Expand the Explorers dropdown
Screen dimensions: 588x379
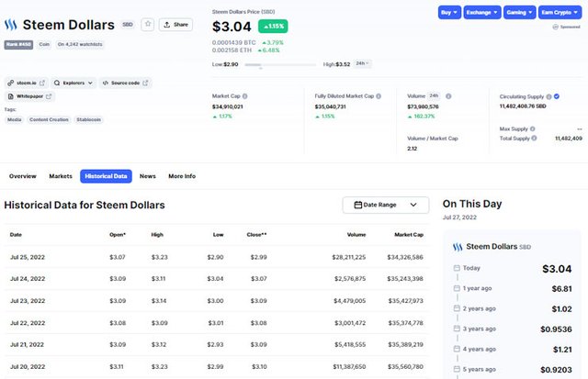(x=73, y=83)
